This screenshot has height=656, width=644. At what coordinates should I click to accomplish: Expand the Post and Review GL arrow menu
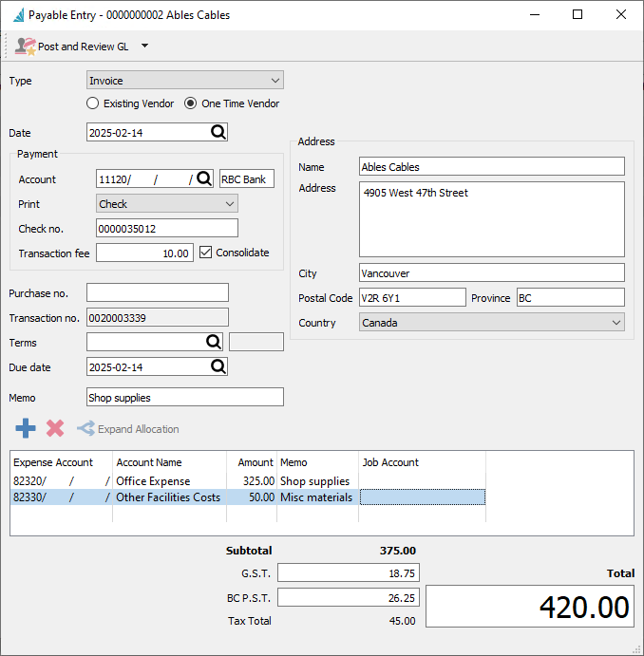click(144, 46)
